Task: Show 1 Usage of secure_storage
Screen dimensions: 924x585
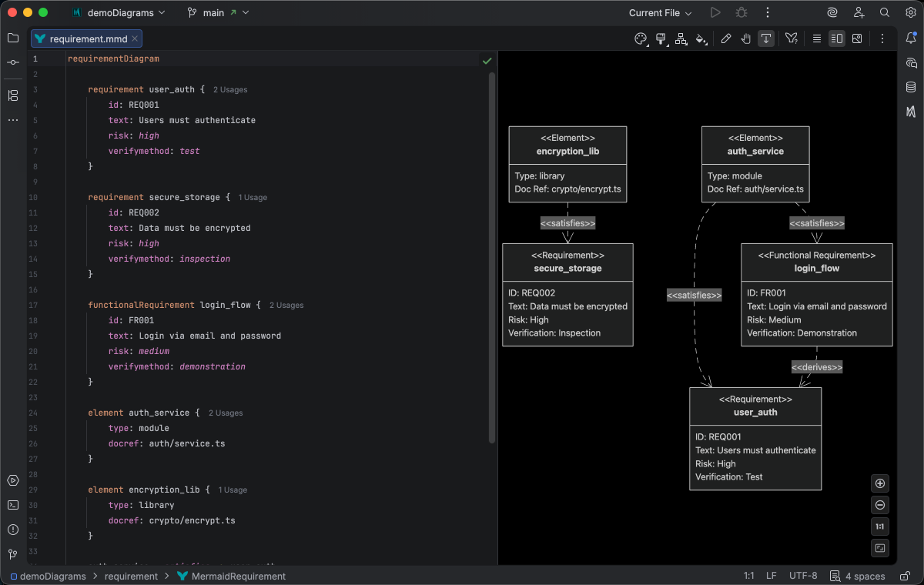Action: 253,197
